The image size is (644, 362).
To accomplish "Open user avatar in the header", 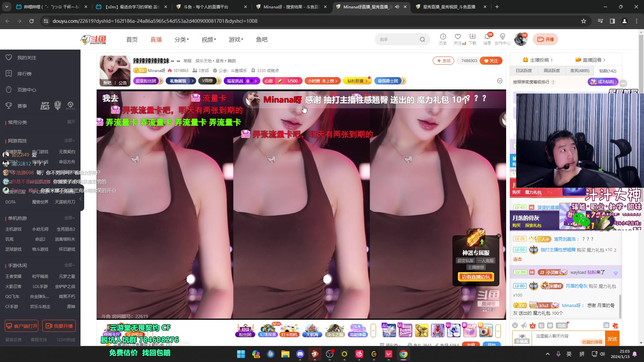I will 521,40.
